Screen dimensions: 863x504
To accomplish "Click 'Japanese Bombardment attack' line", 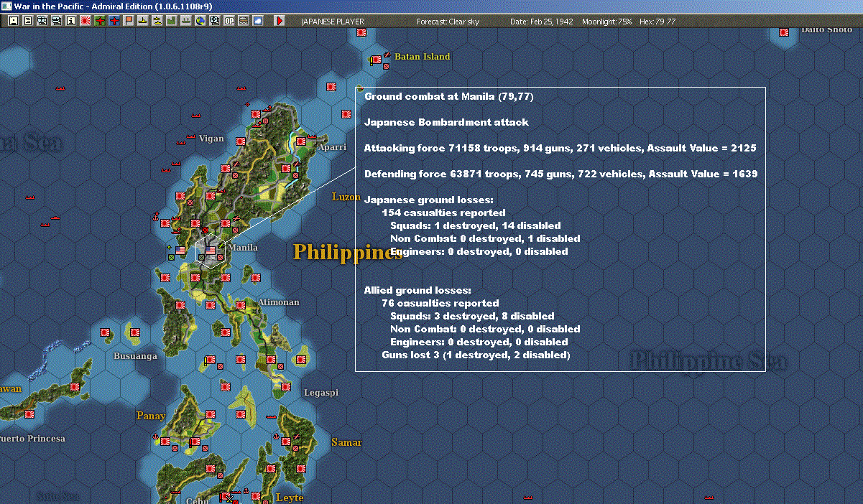I will (x=446, y=122).
